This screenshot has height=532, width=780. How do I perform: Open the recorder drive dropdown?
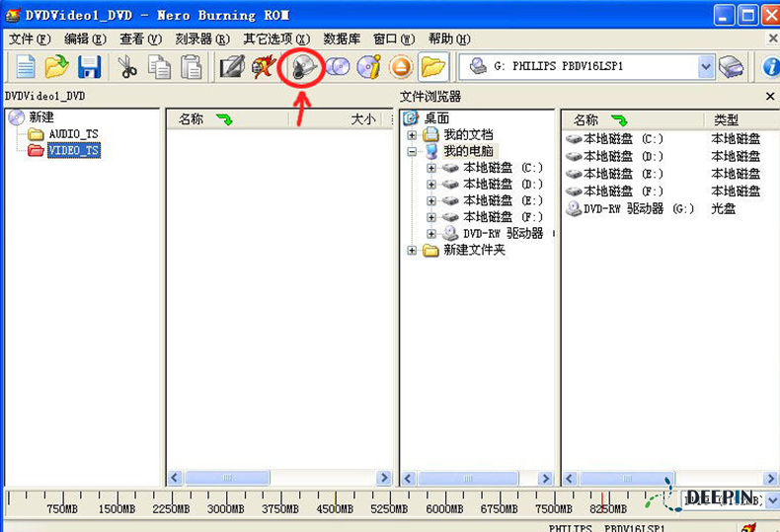coord(706,67)
